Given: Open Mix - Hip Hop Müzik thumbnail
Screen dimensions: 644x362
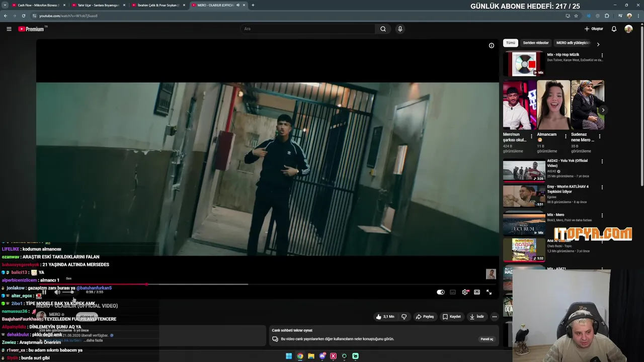Looking at the screenshot, I should [524, 63].
